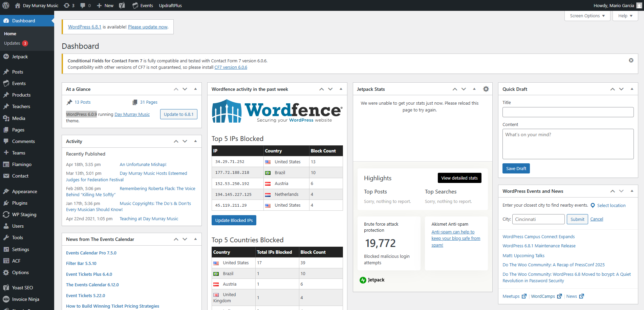Image resolution: width=644 pixels, height=310 pixels.
Task: Open Settings menu item
Action: [27, 249]
